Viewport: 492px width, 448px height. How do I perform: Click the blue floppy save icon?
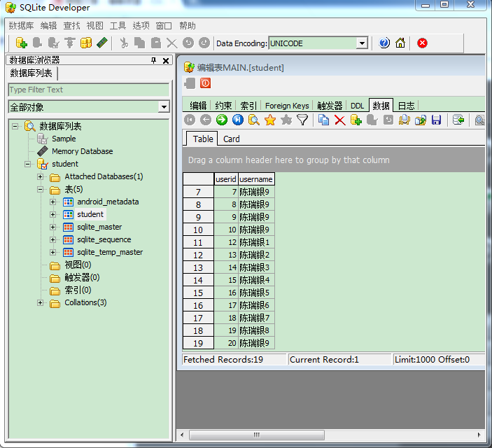point(437,120)
